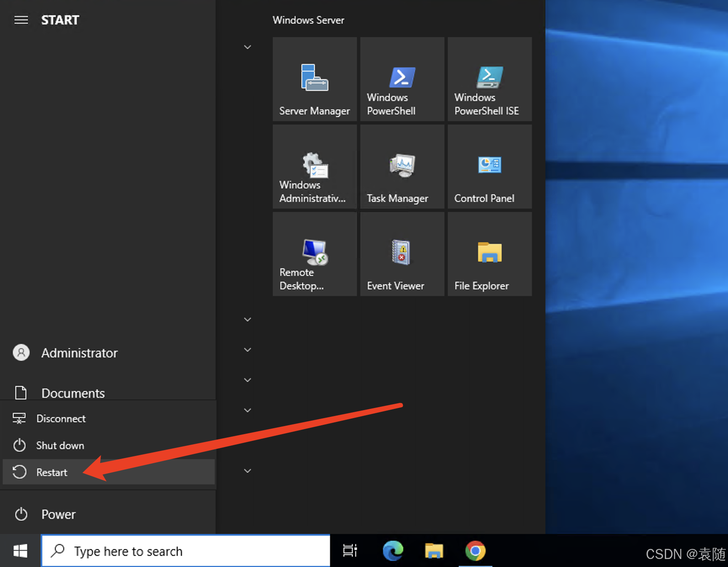This screenshot has width=728, height=567.
Task: Choose Shut down from the power menu
Action: point(109,445)
